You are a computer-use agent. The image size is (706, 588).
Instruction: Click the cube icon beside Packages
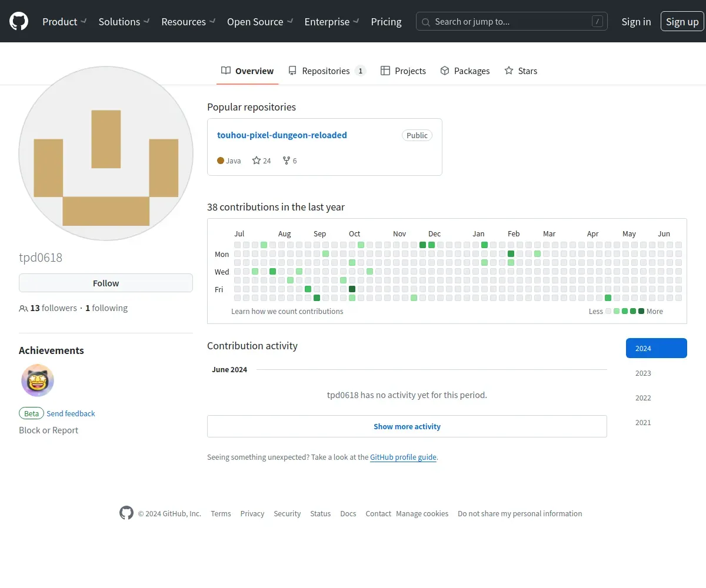(x=445, y=71)
